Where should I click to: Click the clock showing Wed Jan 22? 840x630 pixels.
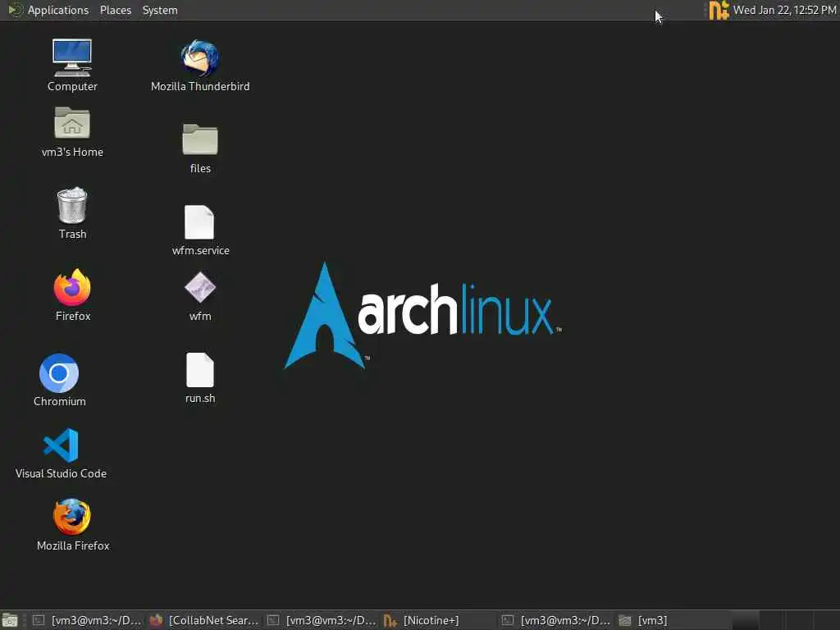click(x=784, y=10)
